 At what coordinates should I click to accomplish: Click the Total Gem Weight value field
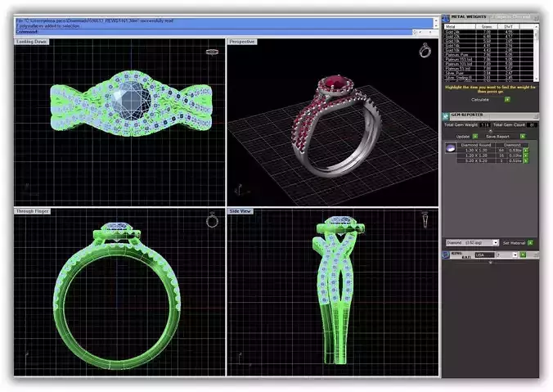[x=485, y=125]
